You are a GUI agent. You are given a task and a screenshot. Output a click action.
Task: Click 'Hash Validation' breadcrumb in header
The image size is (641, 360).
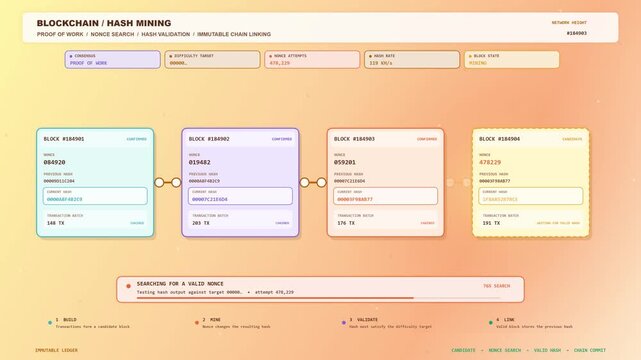pos(166,34)
